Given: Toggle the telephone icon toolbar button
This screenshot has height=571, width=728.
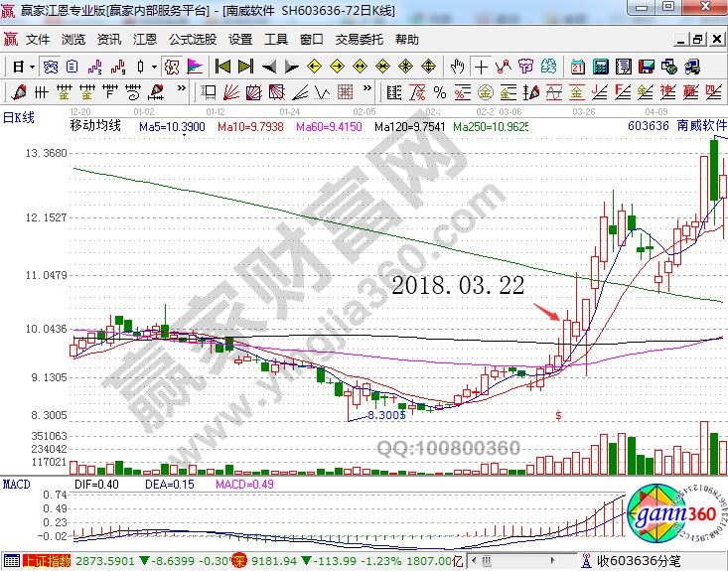Looking at the screenshot, I should 691,67.
